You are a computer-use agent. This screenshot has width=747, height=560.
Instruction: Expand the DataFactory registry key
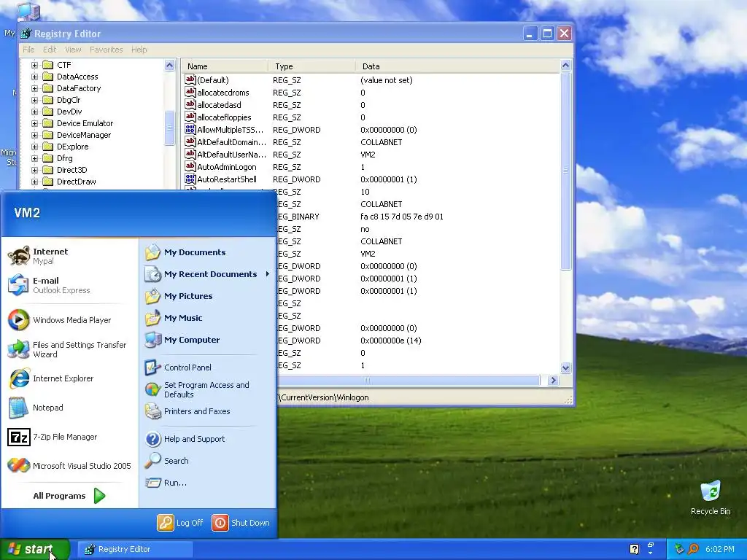[34, 88]
